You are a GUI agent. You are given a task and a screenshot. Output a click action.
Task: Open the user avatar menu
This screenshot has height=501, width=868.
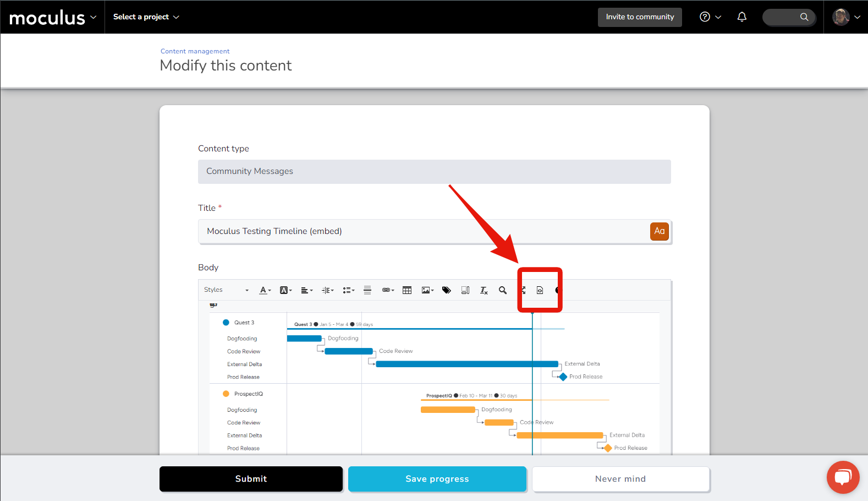(x=841, y=17)
